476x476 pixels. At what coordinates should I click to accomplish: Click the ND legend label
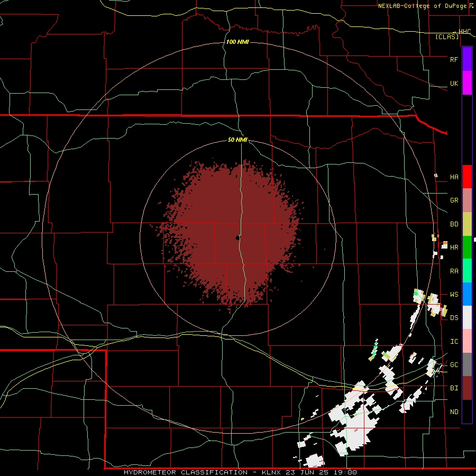(454, 412)
